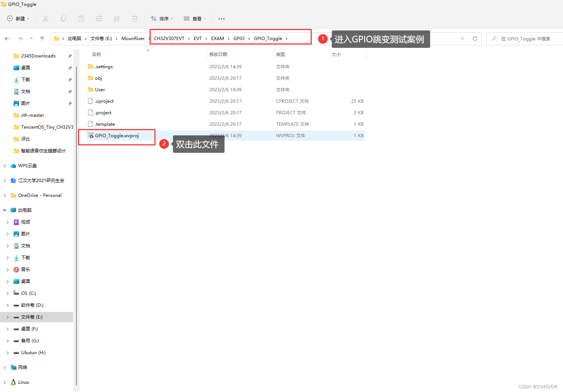The width and height of the screenshot is (563, 392).
Task: Click the WPS云盘 cloud icon
Action: pyautogui.click(x=13, y=166)
